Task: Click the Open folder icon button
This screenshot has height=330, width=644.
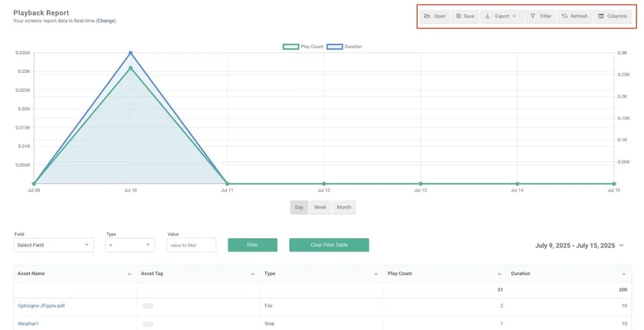Action: coord(435,16)
